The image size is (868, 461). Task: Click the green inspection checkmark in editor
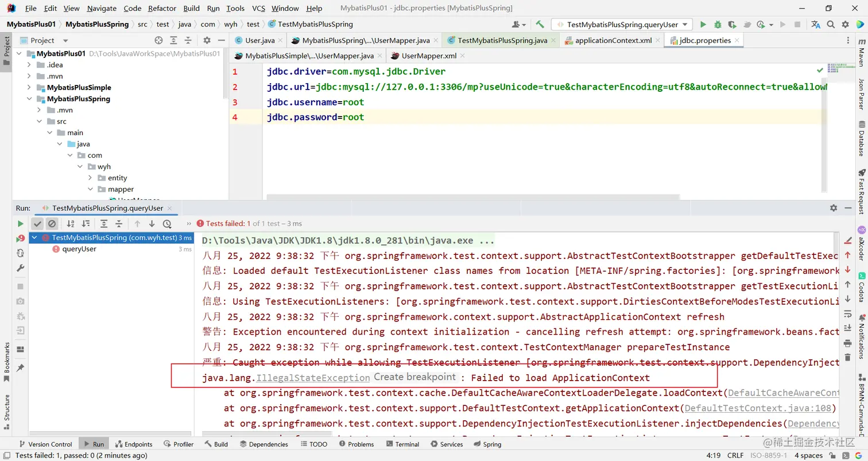[820, 70]
